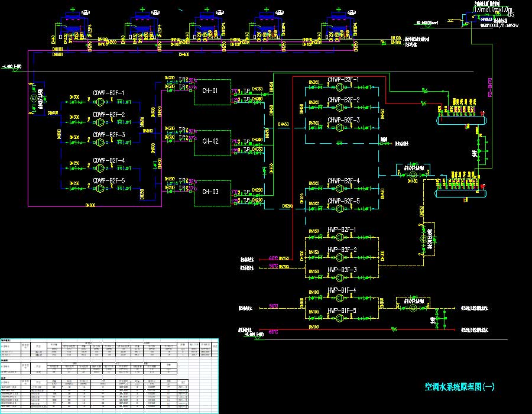The width and height of the screenshot is (532, 414).
Task: Select the CH-03 chiller box
Action: pyautogui.click(x=212, y=193)
